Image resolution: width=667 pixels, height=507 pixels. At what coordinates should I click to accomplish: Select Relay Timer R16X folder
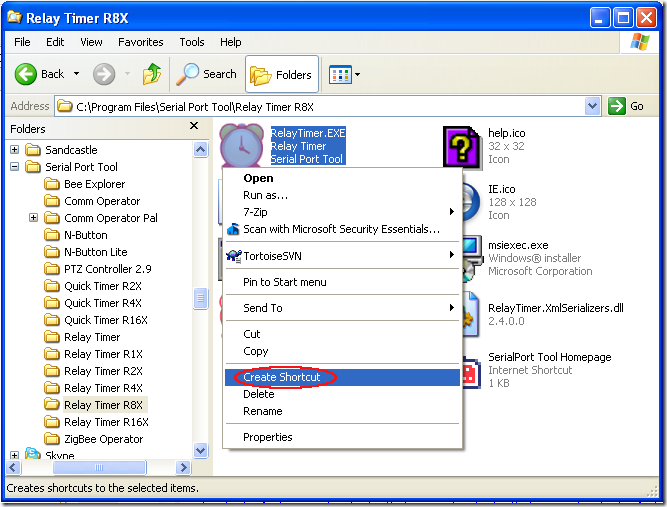coord(106,422)
